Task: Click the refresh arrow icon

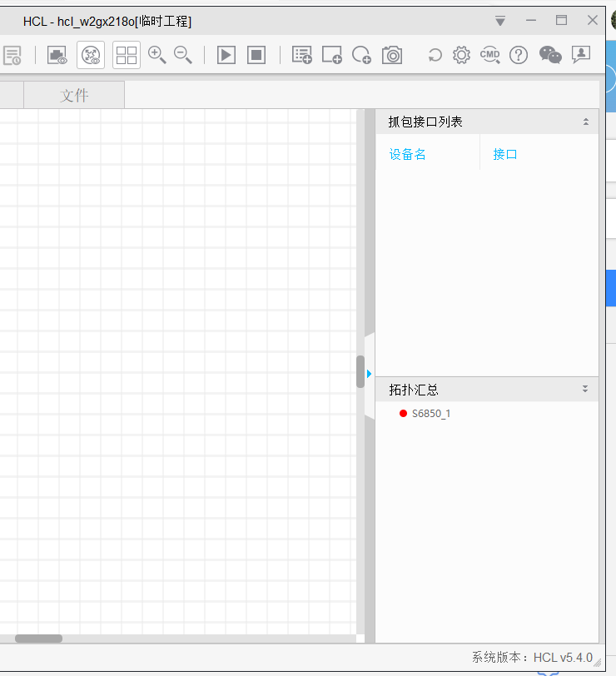Action: click(435, 55)
